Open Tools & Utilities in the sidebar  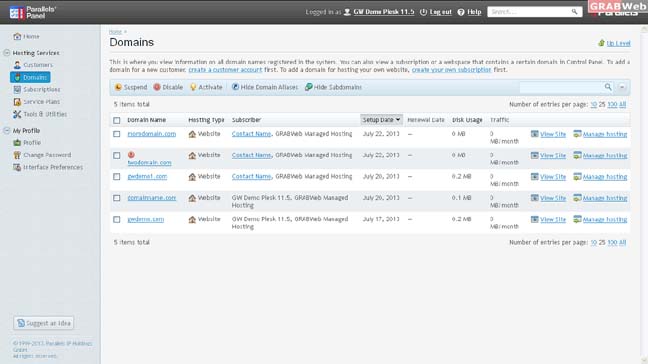40,114
